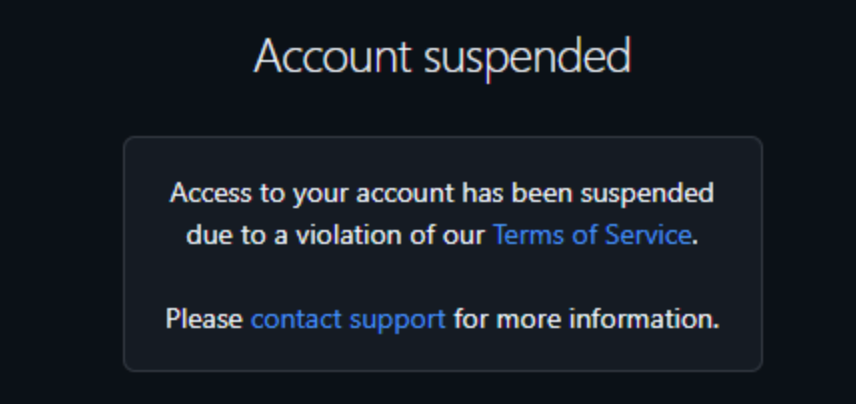
Task: Click the period after Terms of Service
Action: click(695, 240)
